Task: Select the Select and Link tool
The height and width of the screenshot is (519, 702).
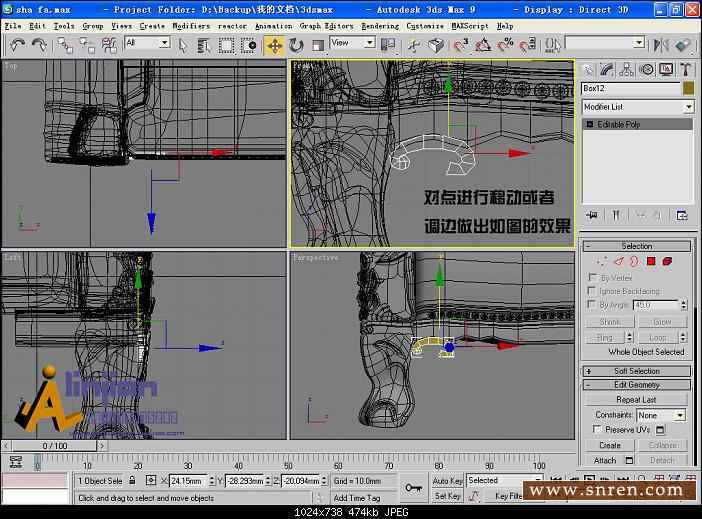Action: [x=66, y=45]
